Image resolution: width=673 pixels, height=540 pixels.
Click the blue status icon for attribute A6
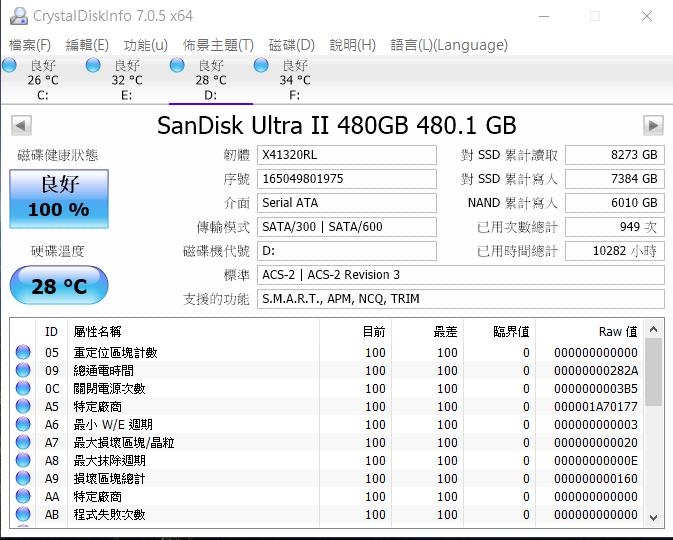click(x=23, y=424)
